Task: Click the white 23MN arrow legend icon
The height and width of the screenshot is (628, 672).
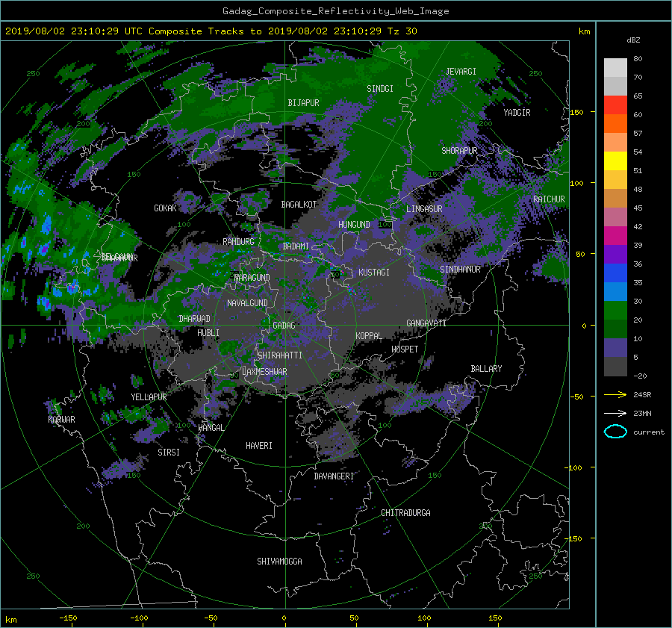Action: pyautogui.click(x=615, y=413)
